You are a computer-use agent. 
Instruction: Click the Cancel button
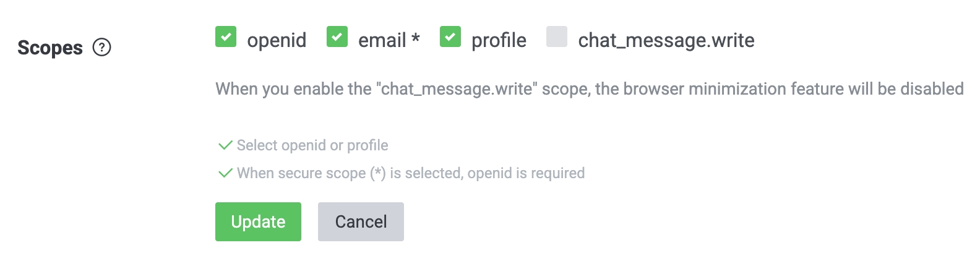click(x=361, y=221)
